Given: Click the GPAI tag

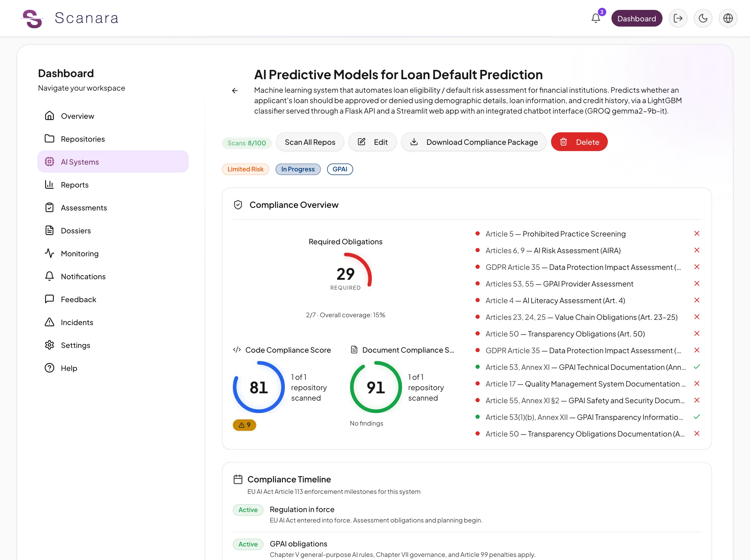Looking at the screenshot, I should (340, 169).
